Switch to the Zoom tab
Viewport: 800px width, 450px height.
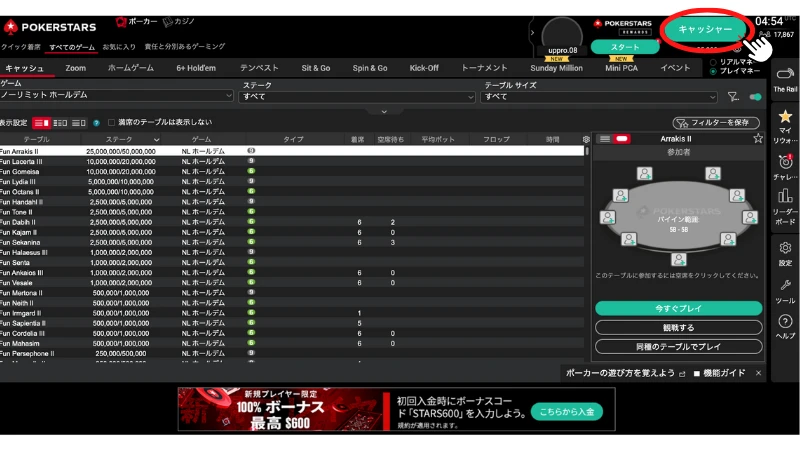pos(75,68)
